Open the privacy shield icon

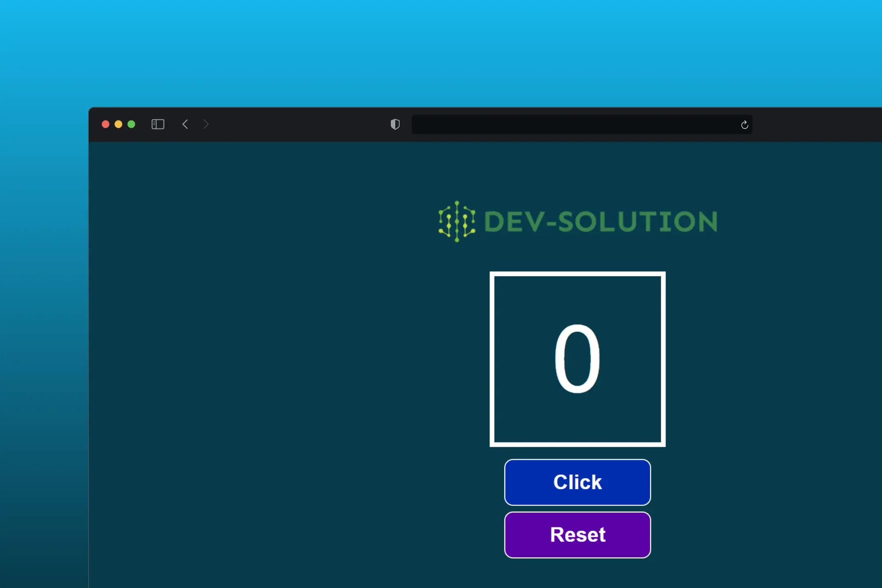click(x=395, y=124)
